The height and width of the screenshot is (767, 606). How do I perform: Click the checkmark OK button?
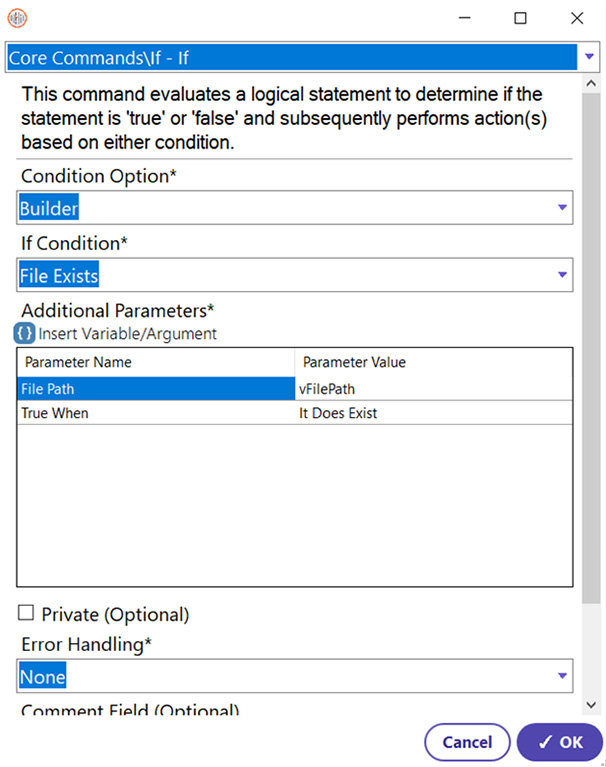pyautogui.click(x=560, y=742)
